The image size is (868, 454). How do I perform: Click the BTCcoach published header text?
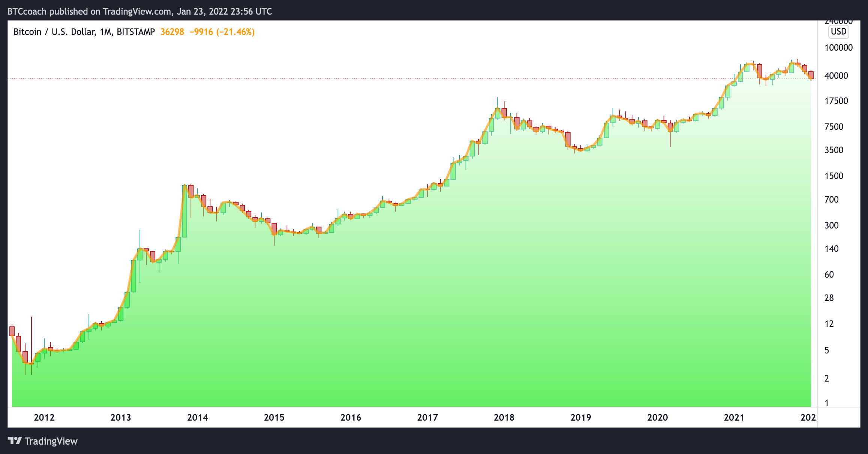140,11
